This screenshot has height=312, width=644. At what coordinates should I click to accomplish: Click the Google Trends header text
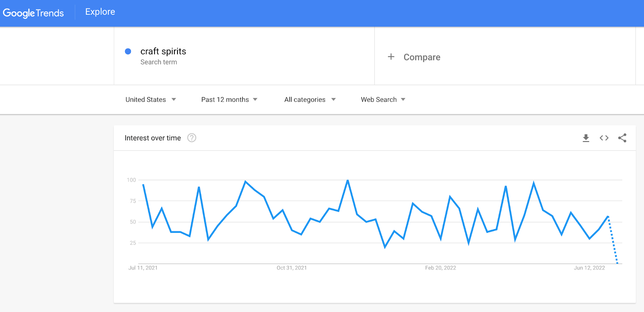pyautogui.click(x=33, y=13)
